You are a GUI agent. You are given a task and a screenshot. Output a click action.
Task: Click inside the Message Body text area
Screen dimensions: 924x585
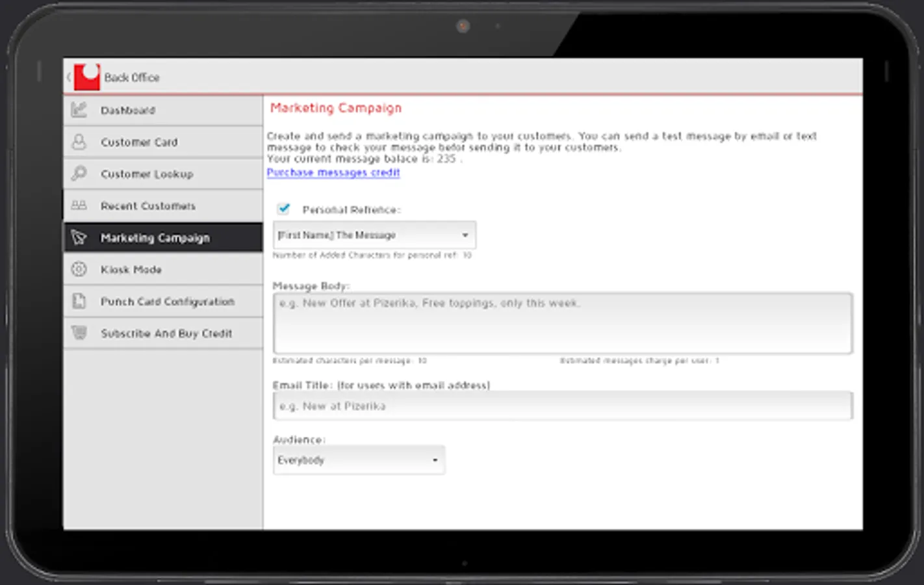(x=563, y=324)
